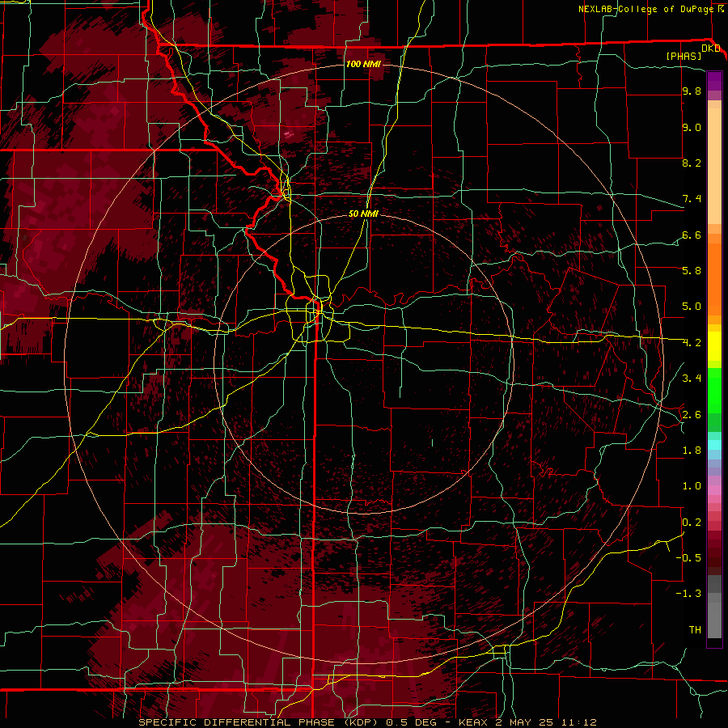Image resolution: width=728 pixels, height=728 pixels.
Task: Pick the purple band atop the color bar
Action: coord(714,81)
